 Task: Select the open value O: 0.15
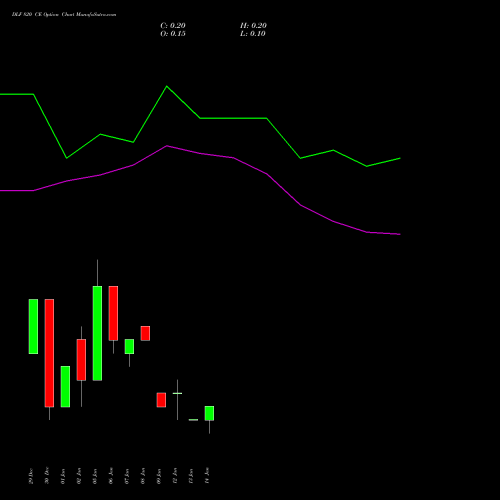point(173,34)
